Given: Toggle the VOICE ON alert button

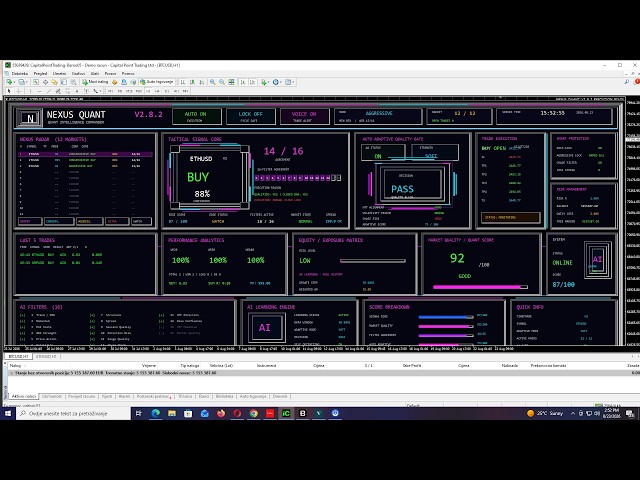Looking at the screenshot, I should tap(304, 116).
